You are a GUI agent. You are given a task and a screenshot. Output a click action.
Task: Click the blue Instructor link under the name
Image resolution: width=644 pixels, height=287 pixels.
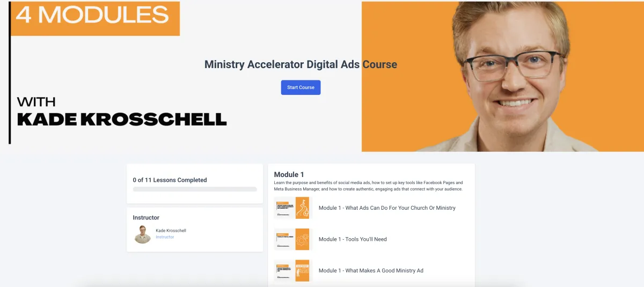point(165,237)
